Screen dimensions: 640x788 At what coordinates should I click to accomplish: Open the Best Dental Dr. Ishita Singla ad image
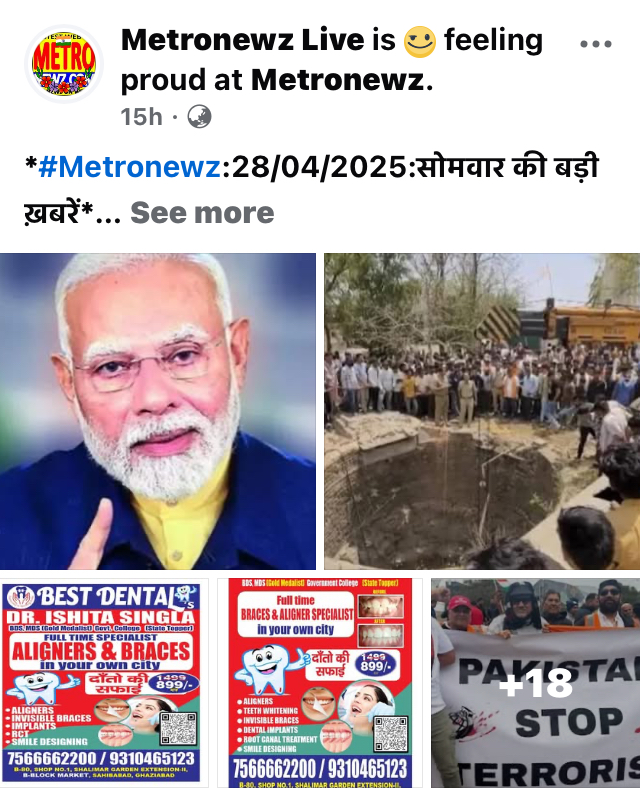(104, 683)
